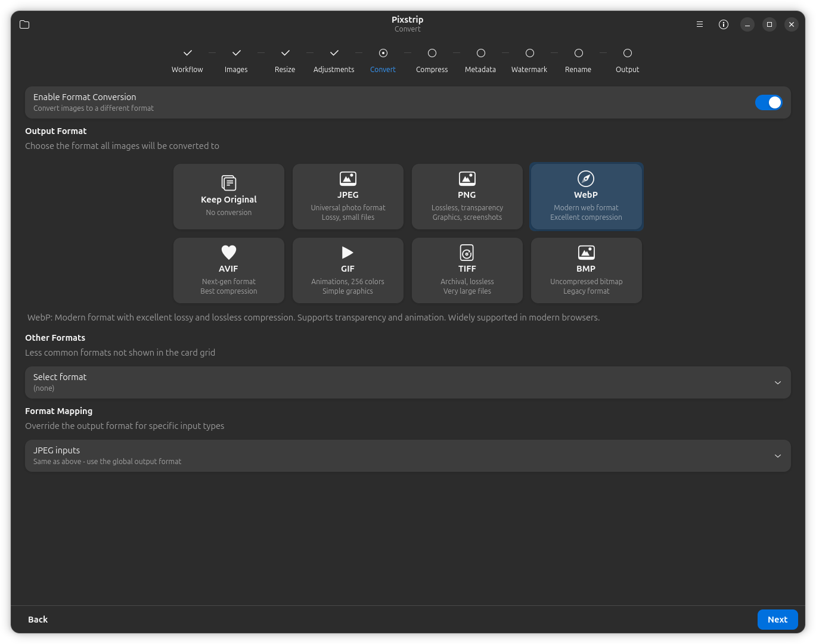
Task: Choose the PNG format card
Action: pos(467,197)
